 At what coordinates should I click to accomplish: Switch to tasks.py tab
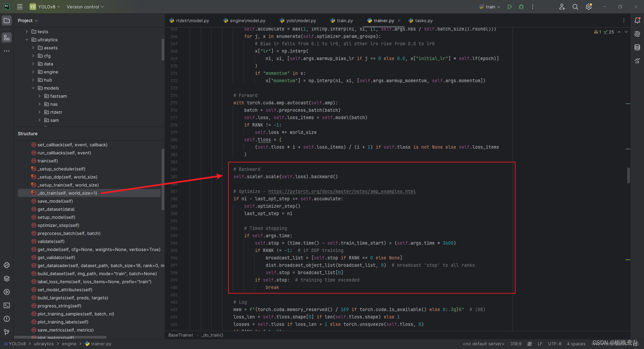click(x=421, y=20)
